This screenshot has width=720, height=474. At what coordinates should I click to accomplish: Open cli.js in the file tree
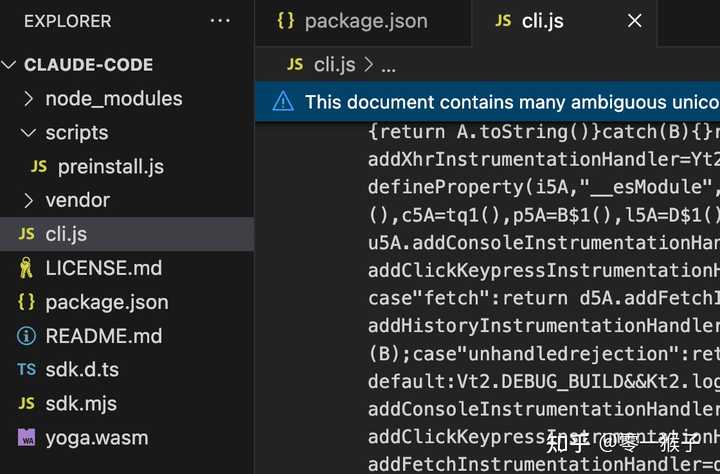point(68,234)
